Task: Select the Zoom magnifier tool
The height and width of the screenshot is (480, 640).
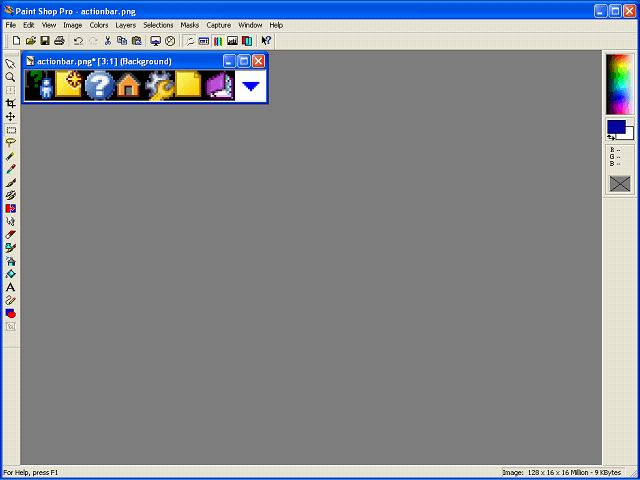Action: (11, 77)
